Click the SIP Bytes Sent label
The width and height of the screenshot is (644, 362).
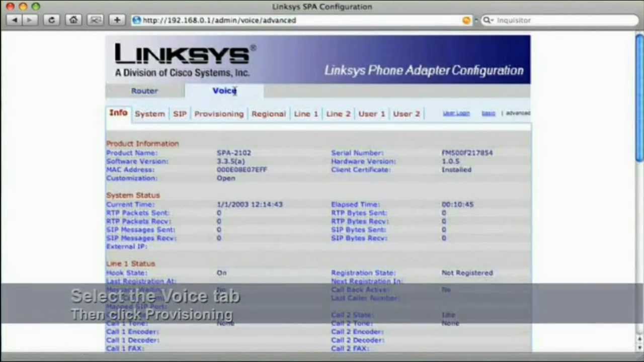[x=359, y=230]
